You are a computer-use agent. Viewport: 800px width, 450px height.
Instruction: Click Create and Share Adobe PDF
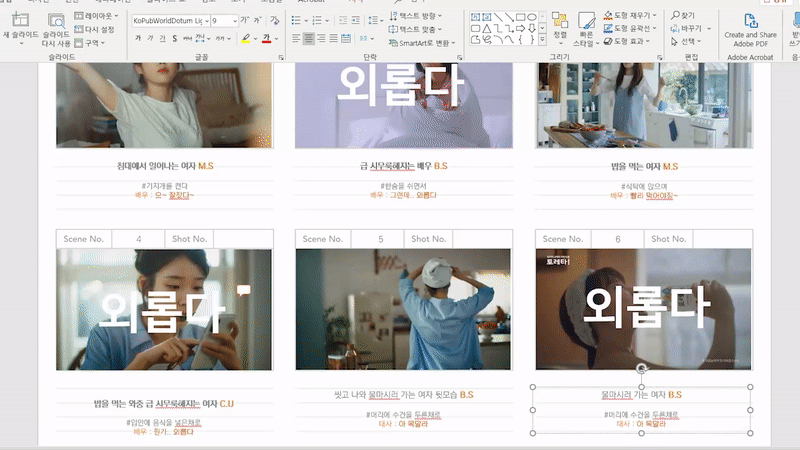pyautogui.click(x=750, y=30)
